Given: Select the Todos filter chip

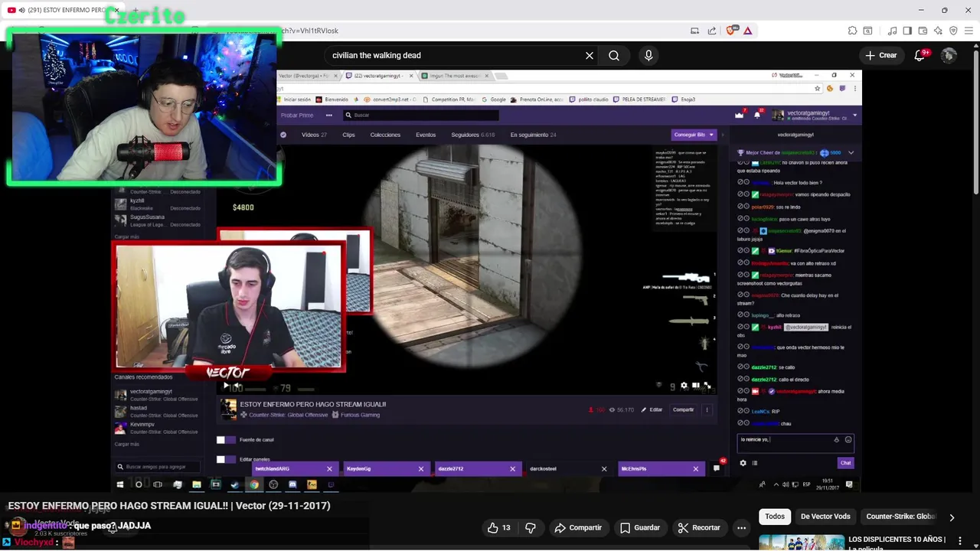Looking at the screenshot, I should click(775, 517).
